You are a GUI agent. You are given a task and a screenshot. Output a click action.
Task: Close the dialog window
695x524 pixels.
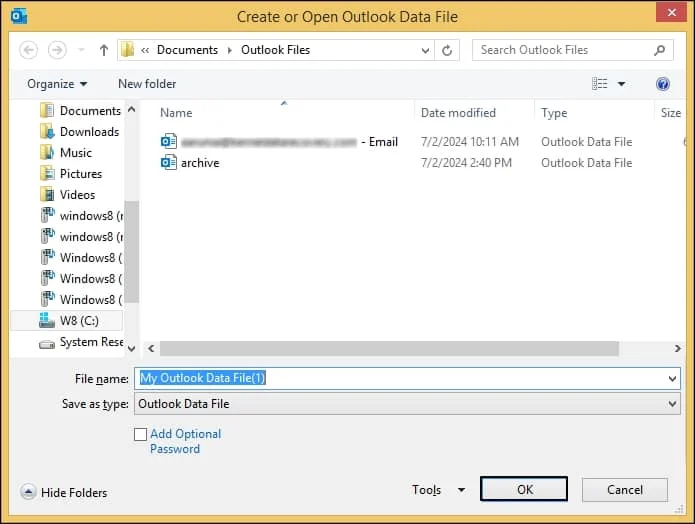(671, 12)
